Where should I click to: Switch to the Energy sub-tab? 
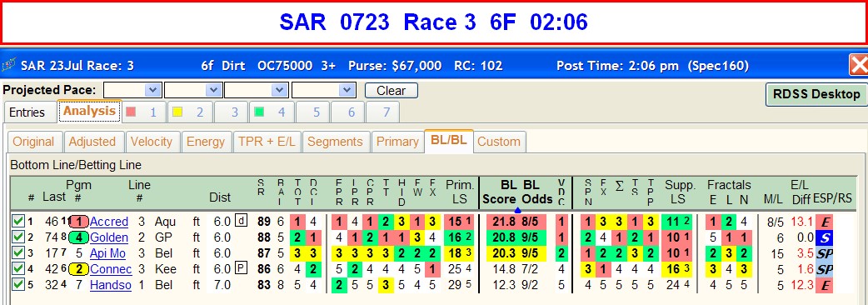click(206, 142)
